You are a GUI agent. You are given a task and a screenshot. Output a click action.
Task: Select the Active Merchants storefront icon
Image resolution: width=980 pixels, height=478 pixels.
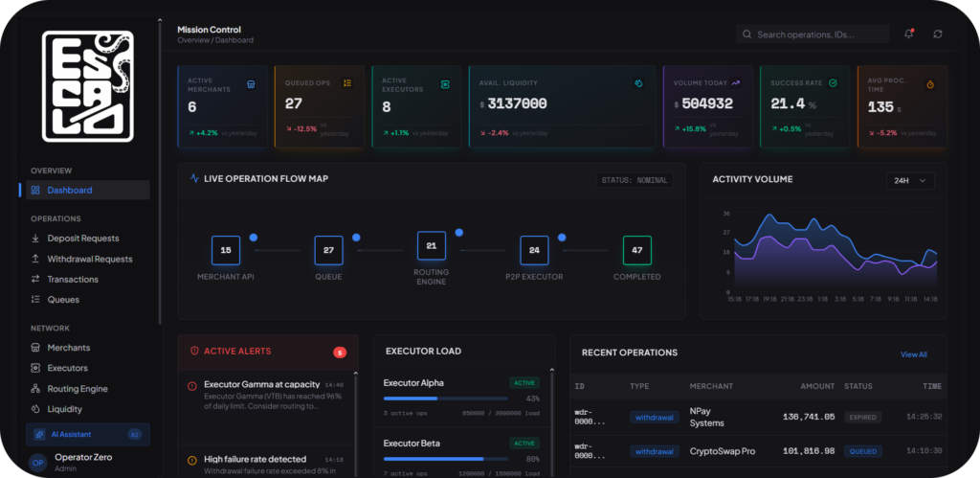[251, 84]
